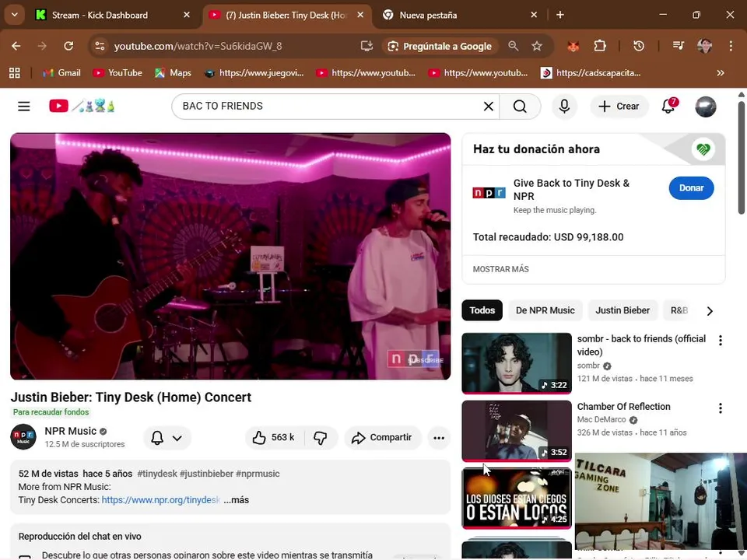This screenshot has height=560, width=747.
Task: Open more actions three-dot button below video
Action: coord(439,438)
